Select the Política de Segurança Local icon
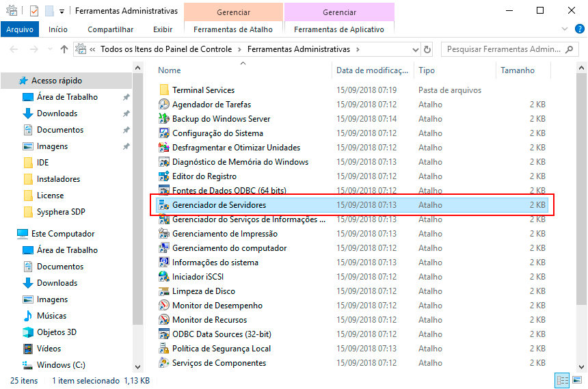The width and height of the screenshot is (588, 389). (164, 349)
